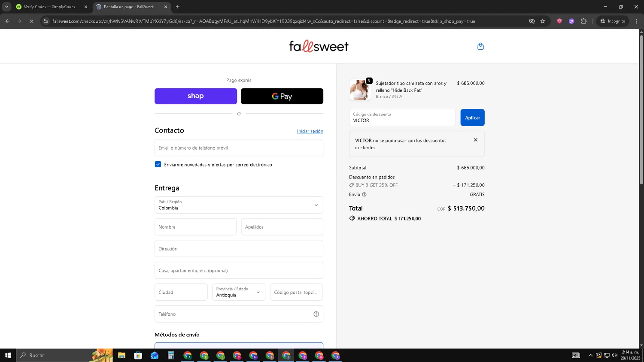The width and height of the screenshot is (644, 362).
Task: Click the FallSweet logo
Action: (x=319, y=46)
